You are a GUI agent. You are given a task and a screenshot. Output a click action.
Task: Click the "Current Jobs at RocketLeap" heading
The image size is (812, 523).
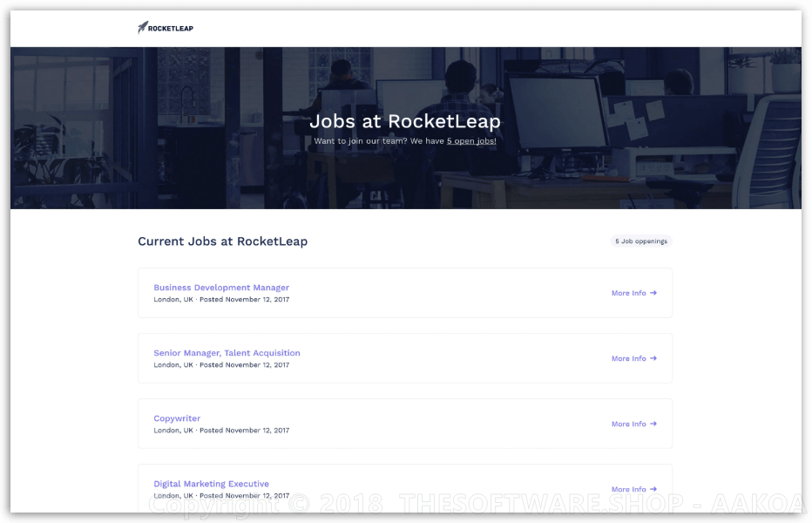(222, 241)
